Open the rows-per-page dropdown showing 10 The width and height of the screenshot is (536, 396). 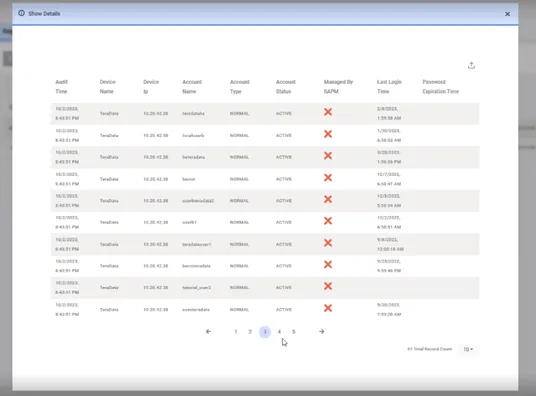click(468, 349)
